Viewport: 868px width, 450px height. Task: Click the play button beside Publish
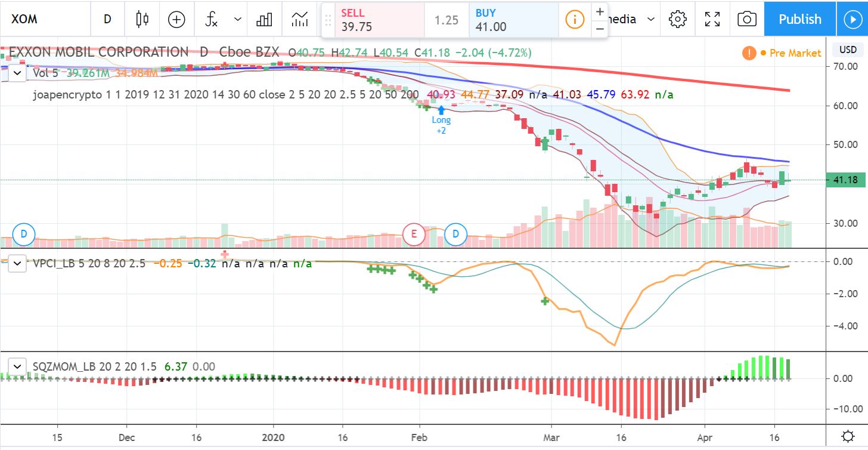[x=851, y=19]
